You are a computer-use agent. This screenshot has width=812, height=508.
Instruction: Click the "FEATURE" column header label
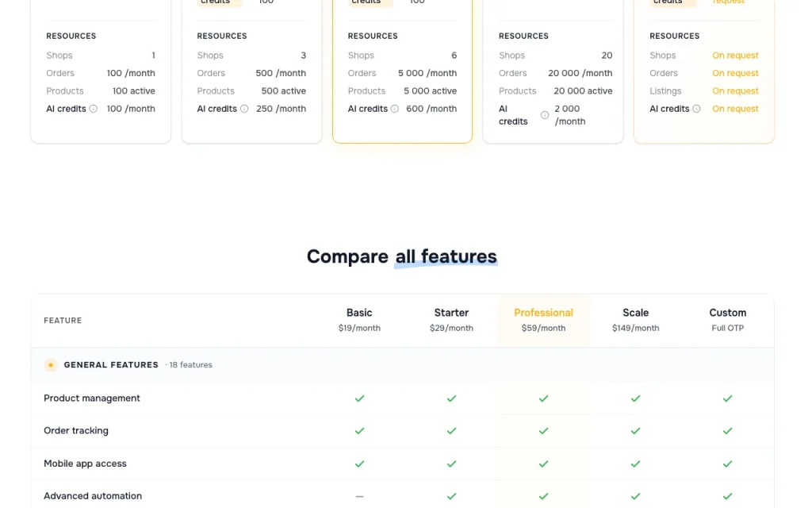pyautogui.click(x=63, y=321)
